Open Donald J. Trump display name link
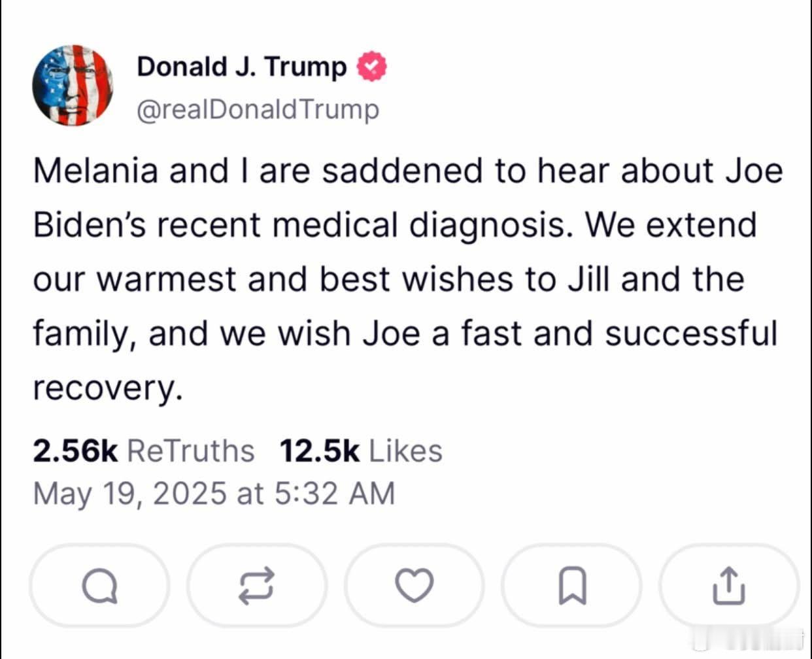The height and width of the screenshot is (659, 812). [x=242, y=66]
